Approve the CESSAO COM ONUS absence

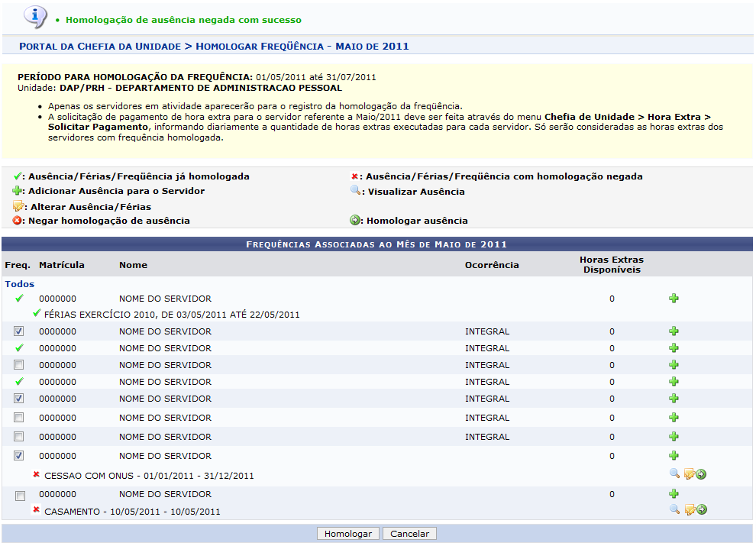point(701,474)
